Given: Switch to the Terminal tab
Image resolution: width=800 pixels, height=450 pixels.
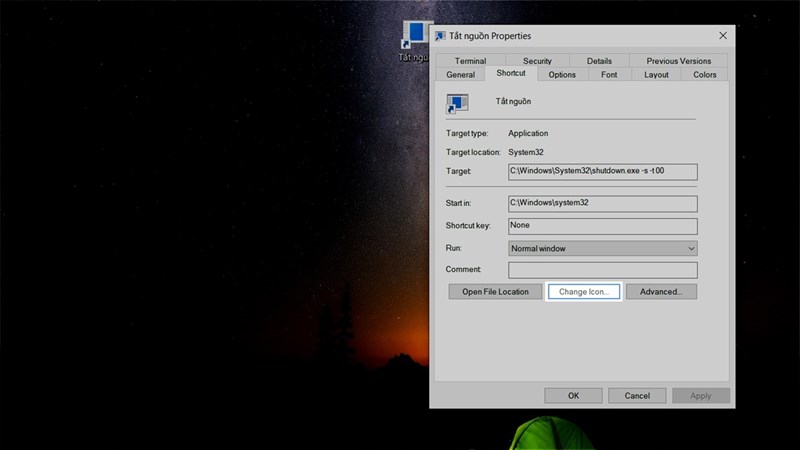Looking at the screenshot, I should [x=470, y=61].
